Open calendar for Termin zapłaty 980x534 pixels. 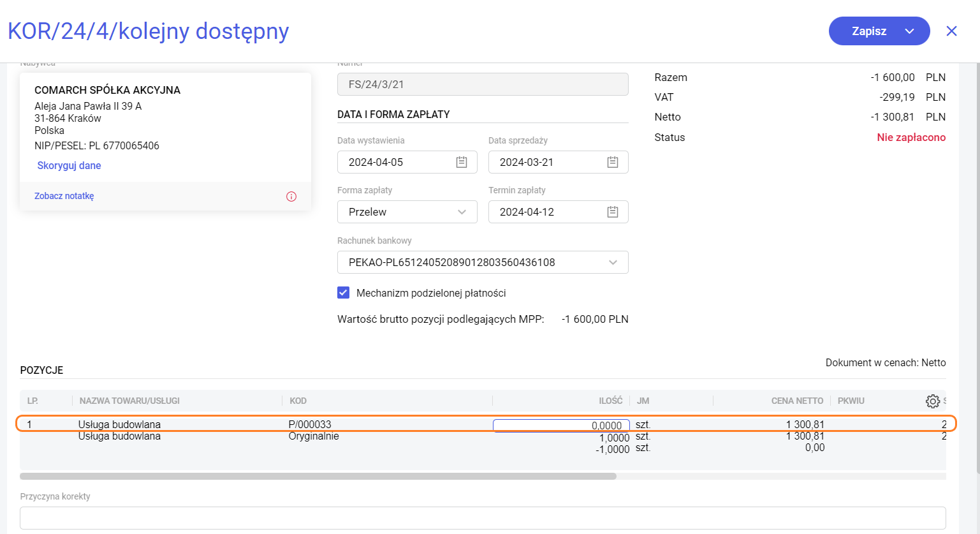(x=612, y=212)
